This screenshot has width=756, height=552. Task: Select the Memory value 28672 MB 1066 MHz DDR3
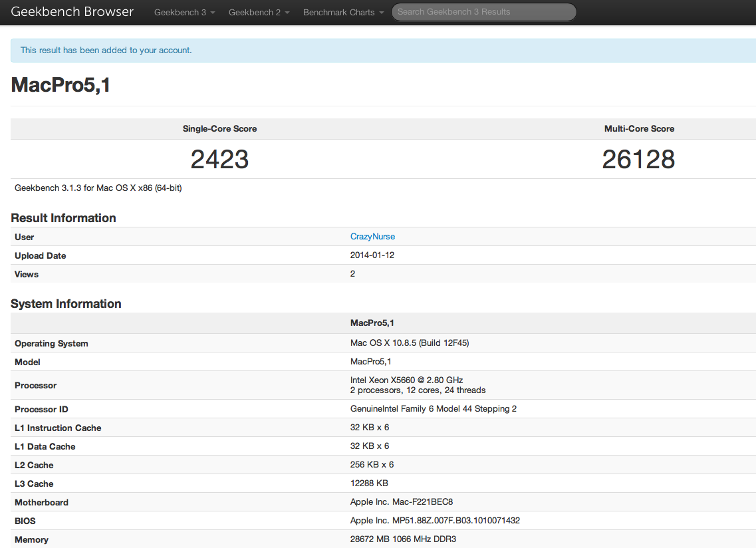pos(403,539)
